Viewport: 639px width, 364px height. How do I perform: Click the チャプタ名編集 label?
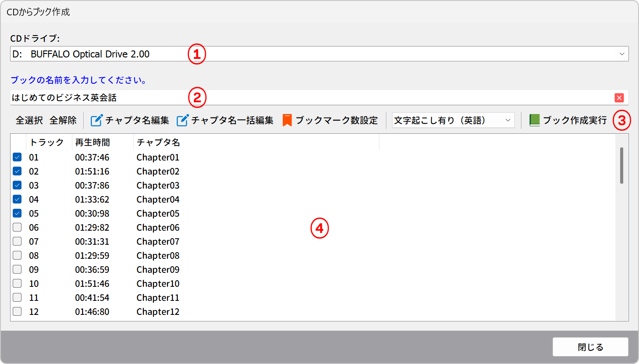click(x=137, y=120)
